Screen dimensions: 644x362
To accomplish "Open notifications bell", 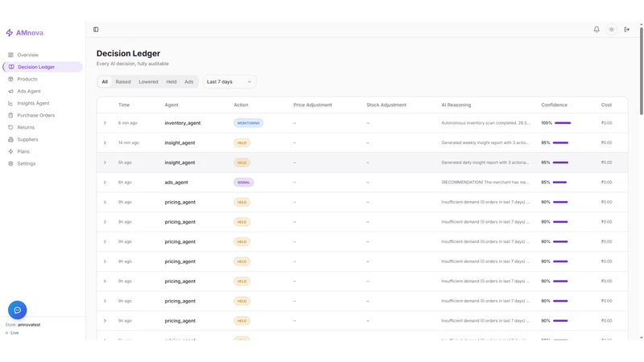I will (597, 30).
